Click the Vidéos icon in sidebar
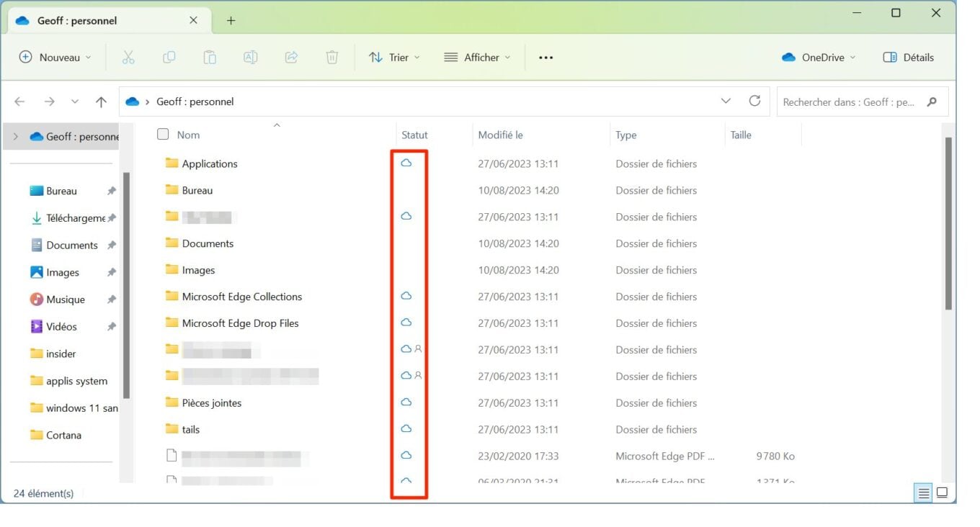The height and width of the screenshot is (527, 980). [36, 326]
